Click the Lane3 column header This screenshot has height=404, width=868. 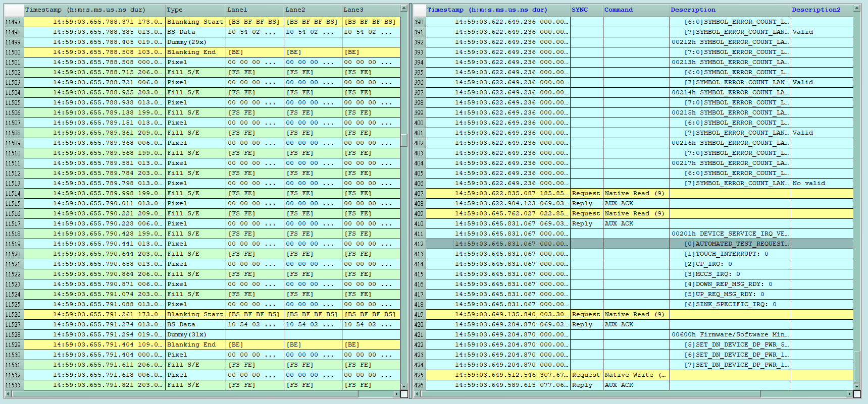coord(371,10)
